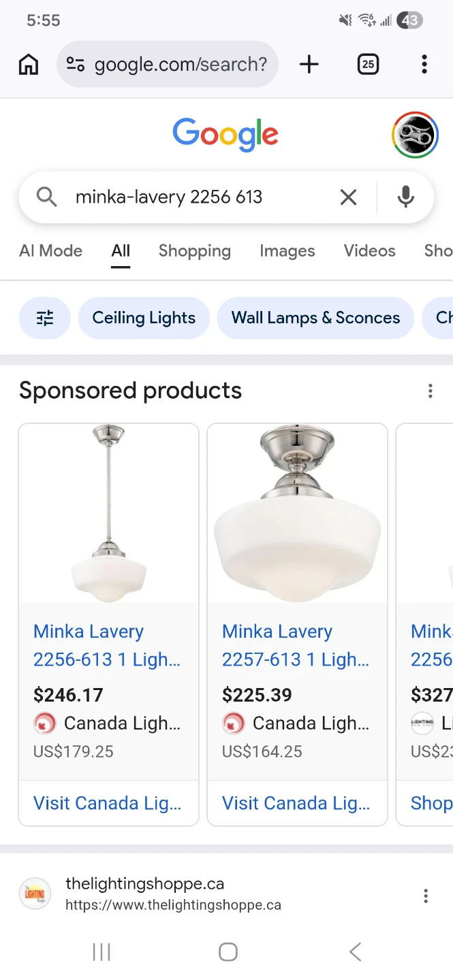Switch to the Shopping tab
This screenshot has width=453, height=980.
(195, 251)
